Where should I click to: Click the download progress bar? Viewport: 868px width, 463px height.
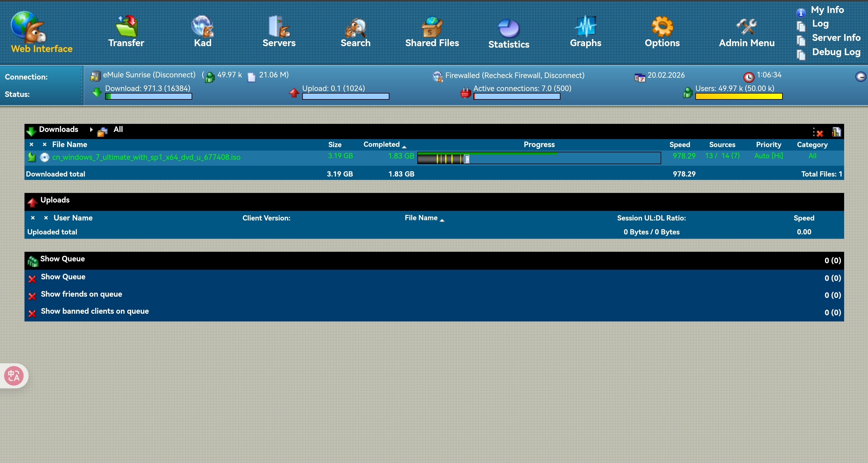(539, 158)
